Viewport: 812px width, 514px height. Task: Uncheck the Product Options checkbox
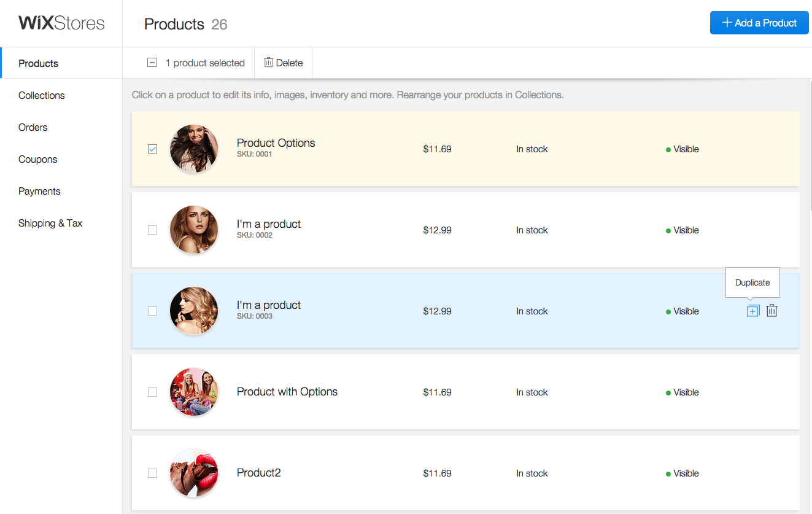tap(153, 149)
